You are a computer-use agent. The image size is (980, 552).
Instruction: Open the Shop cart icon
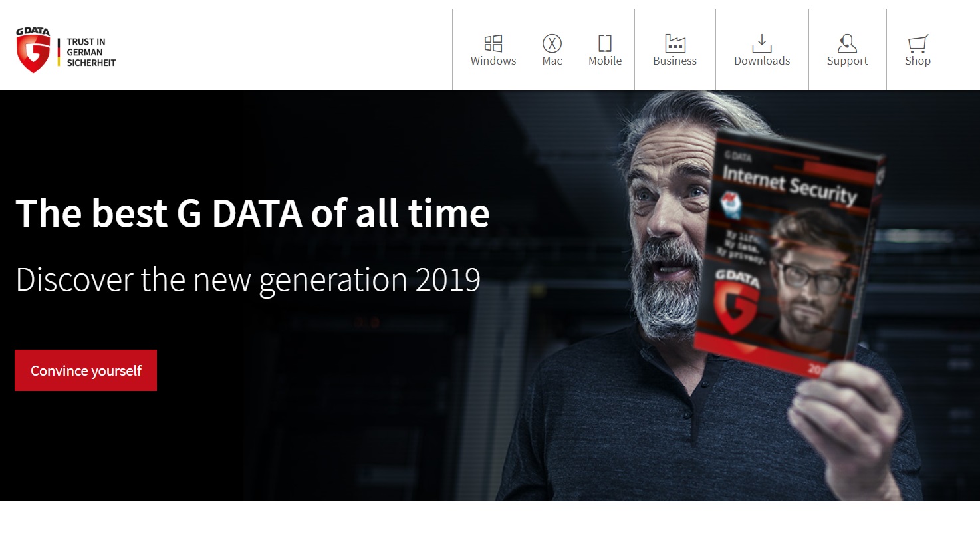[918, 43]
